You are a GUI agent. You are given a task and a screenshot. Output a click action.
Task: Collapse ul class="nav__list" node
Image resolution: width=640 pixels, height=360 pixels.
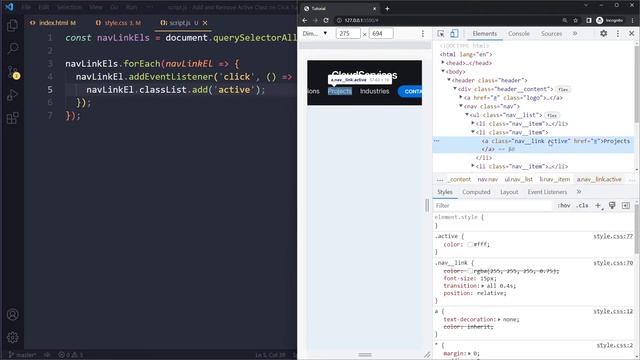pos(467,115)
